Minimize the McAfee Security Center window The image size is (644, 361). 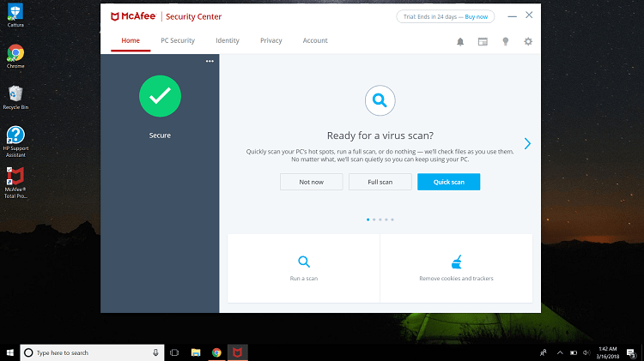pos(512,16)
